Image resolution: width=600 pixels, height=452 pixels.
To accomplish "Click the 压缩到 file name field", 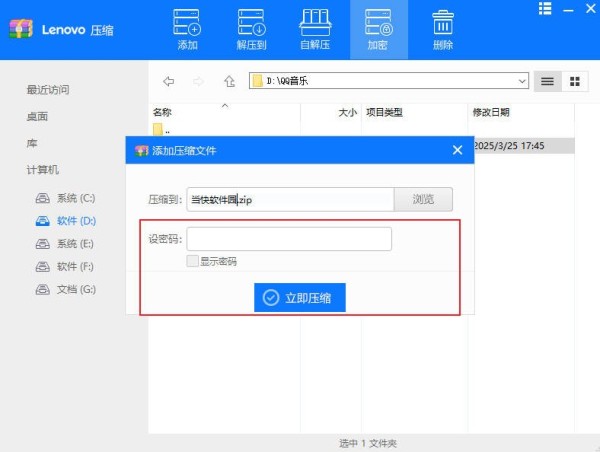I will (x=290, y=199).
